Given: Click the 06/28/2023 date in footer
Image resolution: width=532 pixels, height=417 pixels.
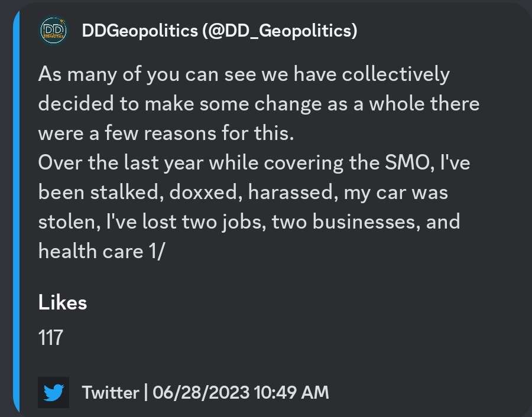Looking at the screenshot, I should pos(201,393).
